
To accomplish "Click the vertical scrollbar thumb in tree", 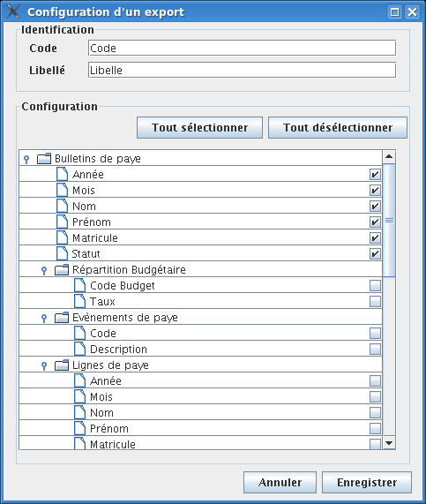I will pyautogui.click(x=389, y=220).
